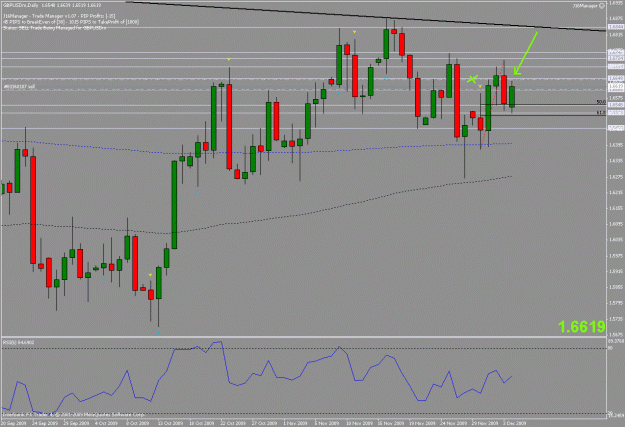Screen dimensions: 625x427
Task: Click the current price tag 1.6619 on price axis
Action: 616,86
